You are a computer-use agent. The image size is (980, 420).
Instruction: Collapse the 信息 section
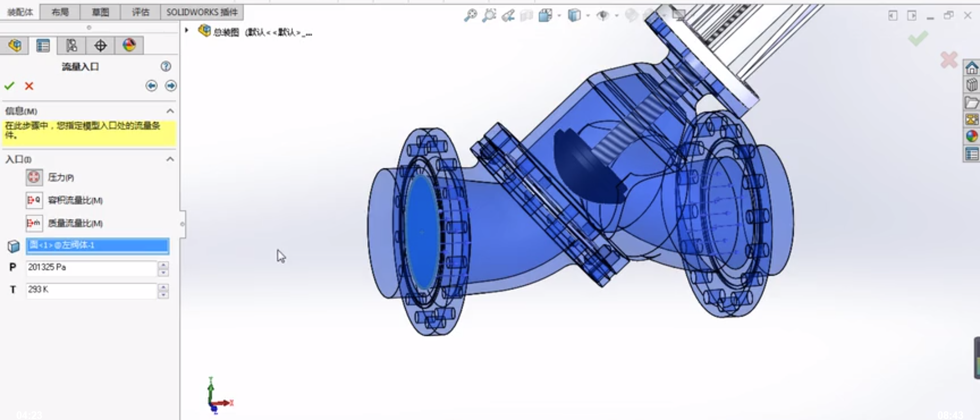(170, 111)
